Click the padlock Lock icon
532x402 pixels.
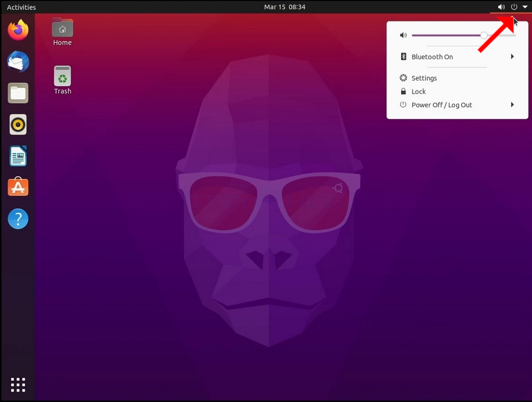[403, 91]
